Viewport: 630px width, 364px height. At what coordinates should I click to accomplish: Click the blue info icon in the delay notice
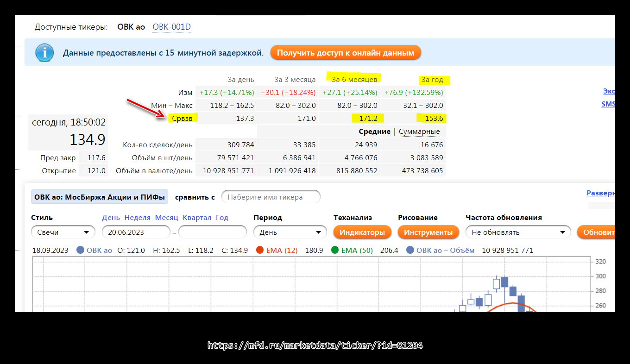coord(44,53)
